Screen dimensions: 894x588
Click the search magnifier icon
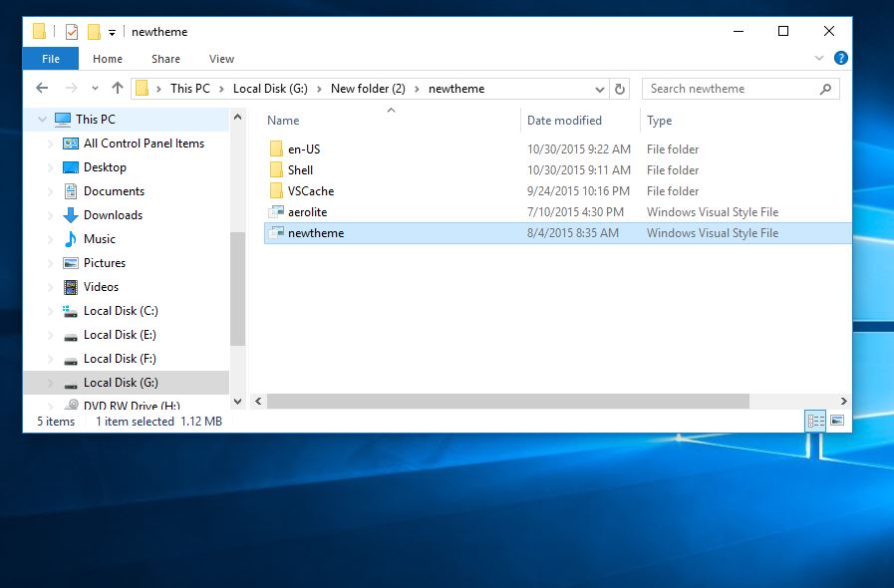point(825,89)
